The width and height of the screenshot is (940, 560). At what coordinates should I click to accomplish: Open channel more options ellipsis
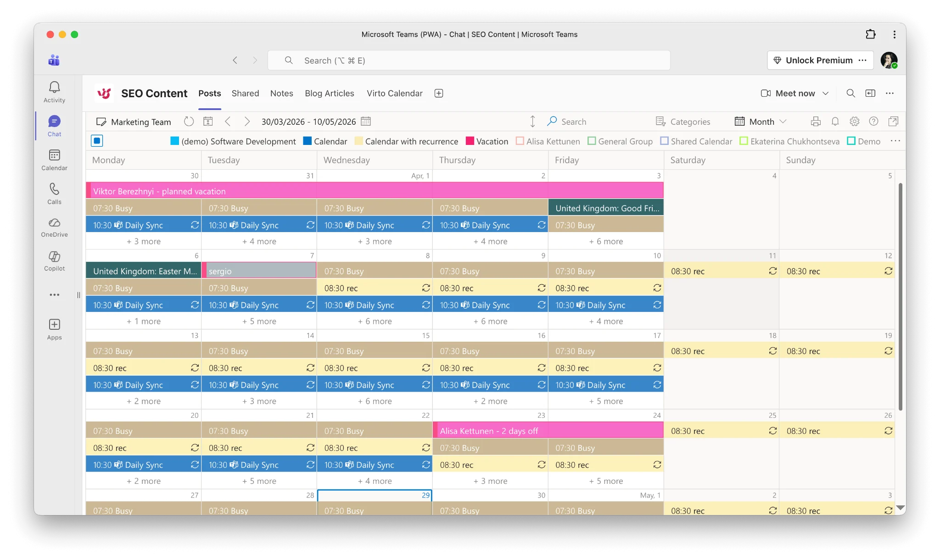(890, 93)
